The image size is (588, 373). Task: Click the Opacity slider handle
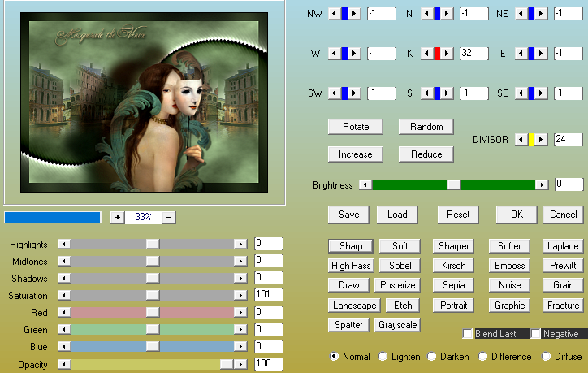[x=227, y=364]
